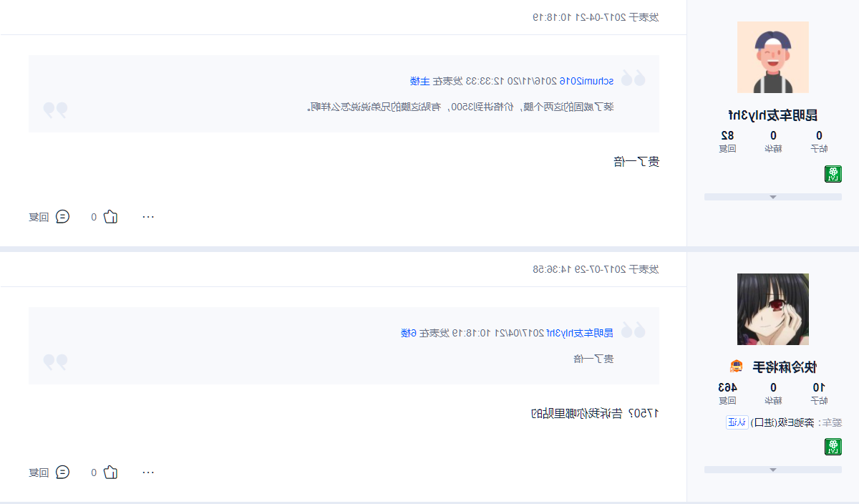The width and height of the screenshot is (859, 504).
Task: Like the 2017-04-21 post with thumbs-up
Action: pyautogui.click(x=110, y=217)
